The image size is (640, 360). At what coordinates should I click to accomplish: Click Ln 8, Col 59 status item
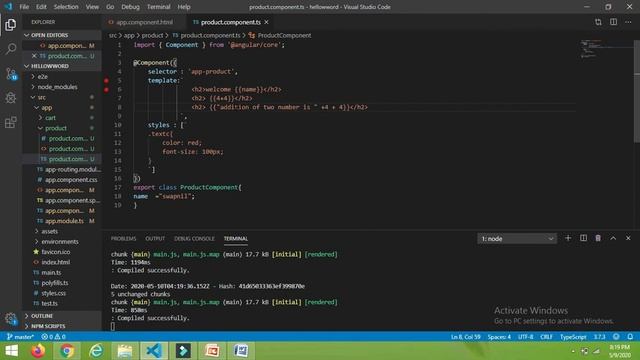(x=466, y=337)
